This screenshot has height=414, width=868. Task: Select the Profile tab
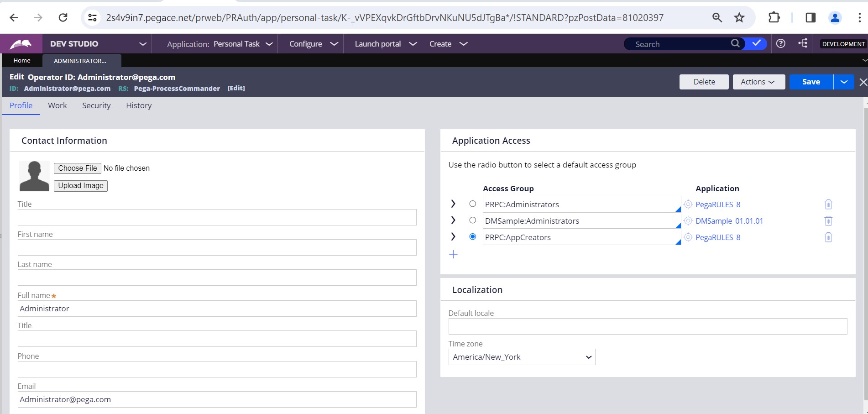pos(21,105)
